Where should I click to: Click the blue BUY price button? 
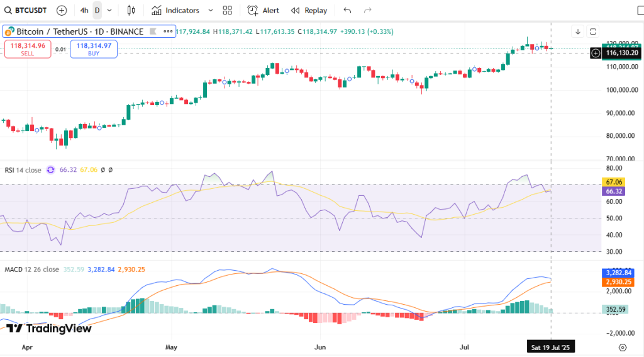pyautogui.click(x=94, y=48)
